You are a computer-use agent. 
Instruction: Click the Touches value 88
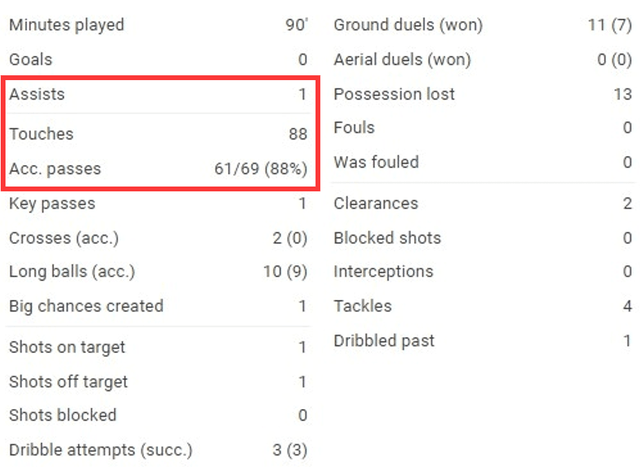point(298,134)
